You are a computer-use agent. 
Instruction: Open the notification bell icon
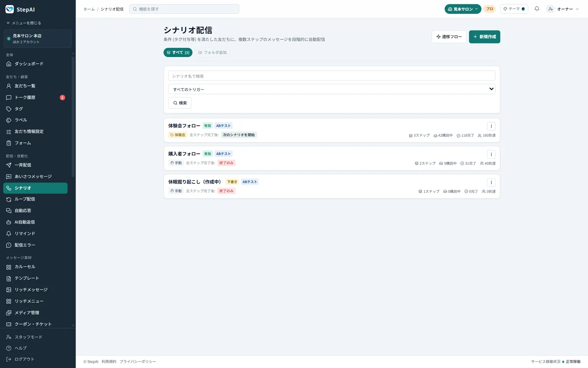pyautogui.click(x=537, y=9)
